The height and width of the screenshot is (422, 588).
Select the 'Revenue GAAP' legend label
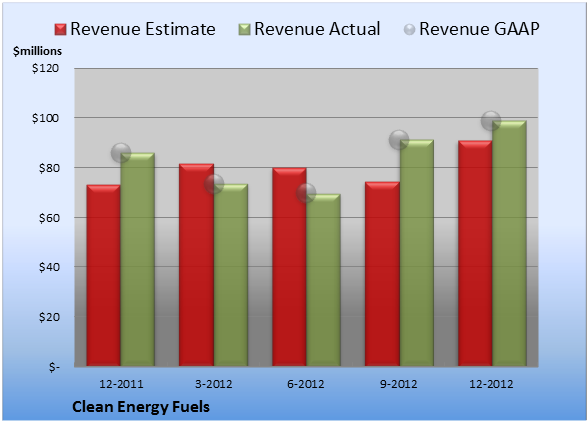(x=479, y=29)
